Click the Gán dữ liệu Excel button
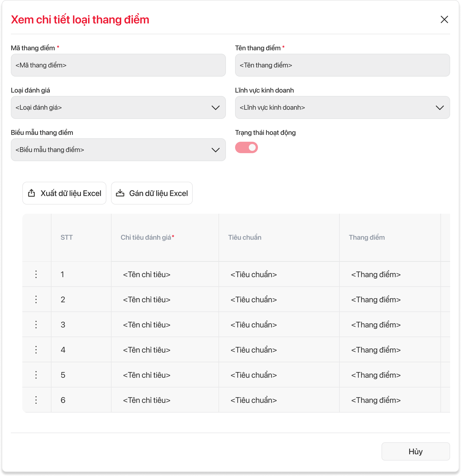The image size is (461, 476). pos(152,193)
